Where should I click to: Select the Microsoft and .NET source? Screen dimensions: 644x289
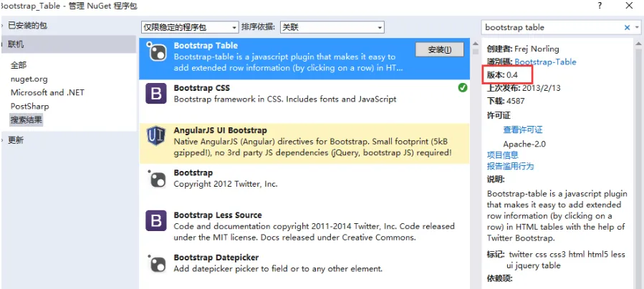(47, 92)
